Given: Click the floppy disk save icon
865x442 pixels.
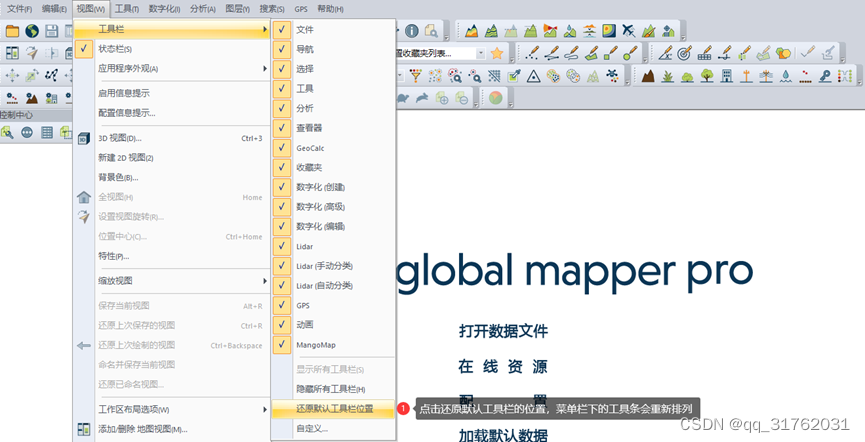Looking at the screenshot, I should pos(51,31).
